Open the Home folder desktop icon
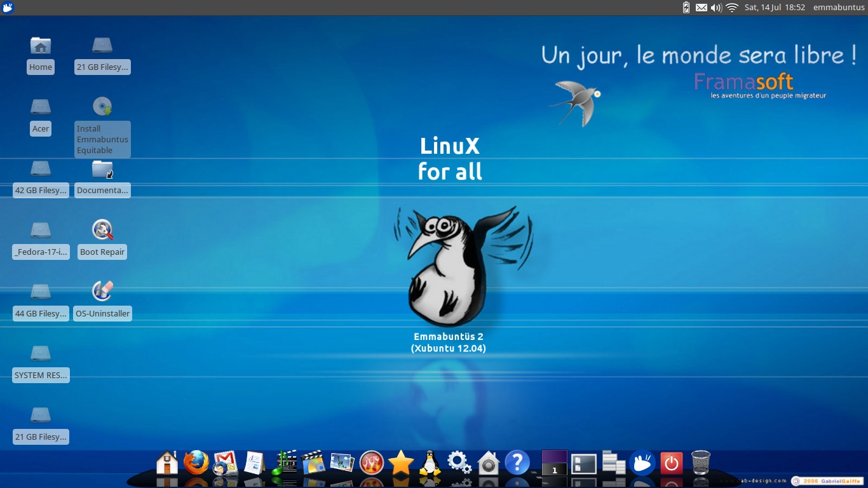868x488 pixels. [x=40, y=46]
